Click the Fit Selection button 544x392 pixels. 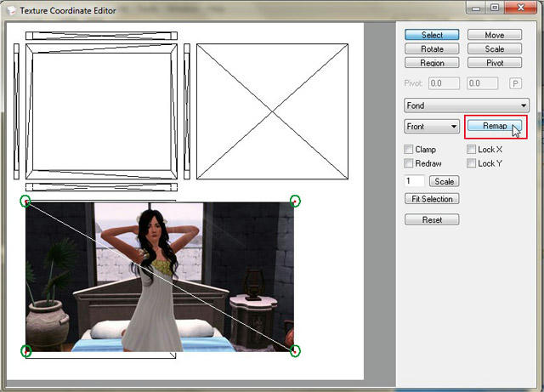click(432, 199)
